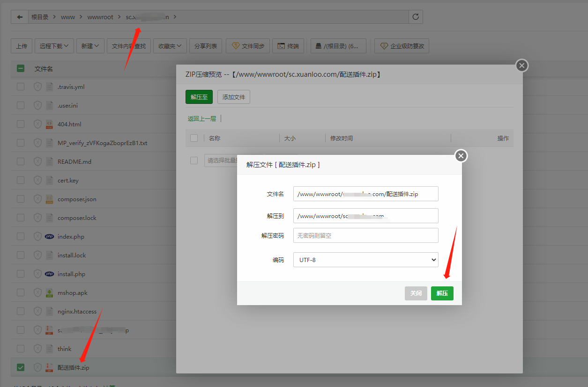Click the gray 关闭 button
Viewport: 588px width, 387px height.
point(416,293)
